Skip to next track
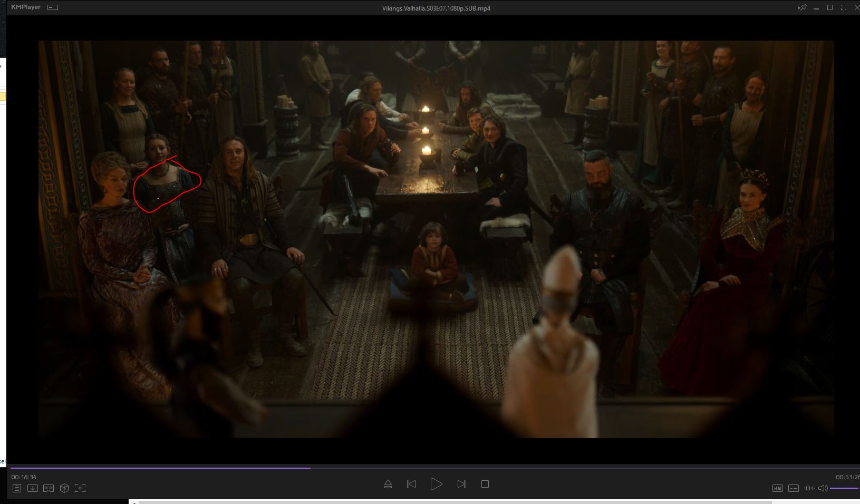860x504 pixels. coord(461,484)
